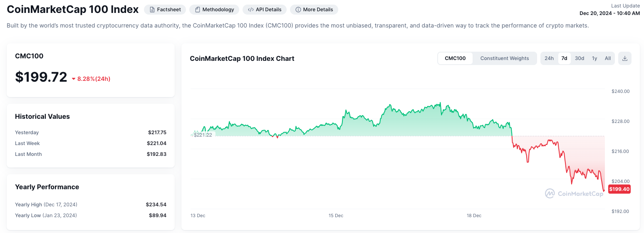Switch chart to CMC100 tab

(x=455, y=58)
